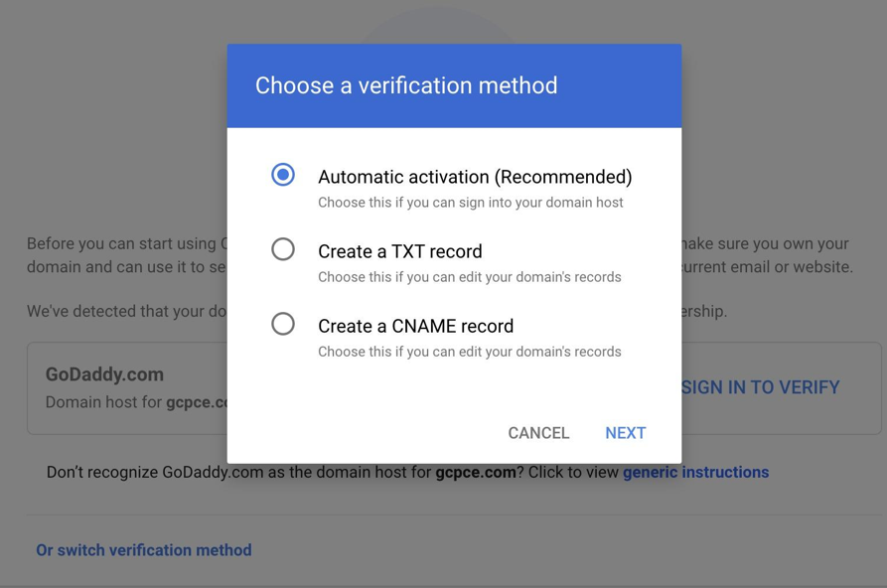The width and height of the screenshot is (887, 588).
Task: Select the Automatic activation radio button
Action: tap(283, 175)
